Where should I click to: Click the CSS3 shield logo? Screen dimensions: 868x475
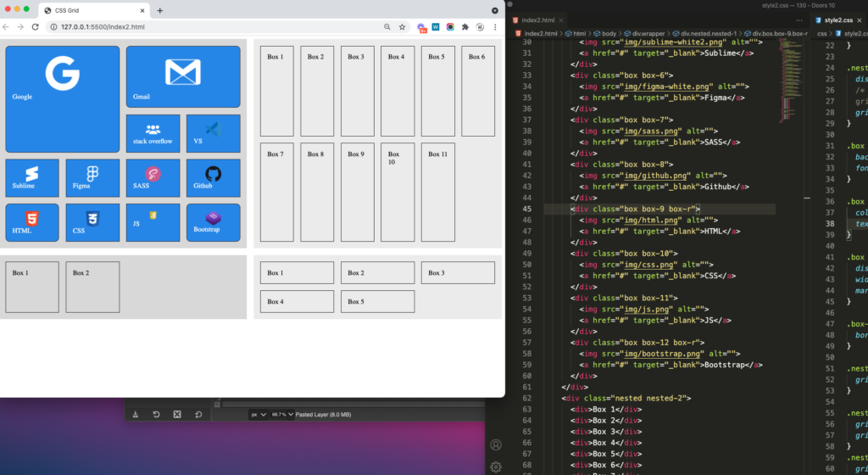coord(92,219)
